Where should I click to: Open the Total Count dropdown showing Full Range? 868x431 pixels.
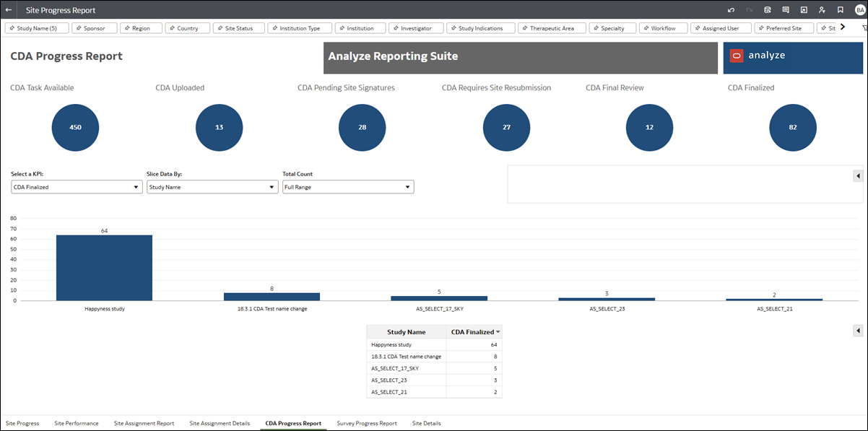tap(347, 187)
